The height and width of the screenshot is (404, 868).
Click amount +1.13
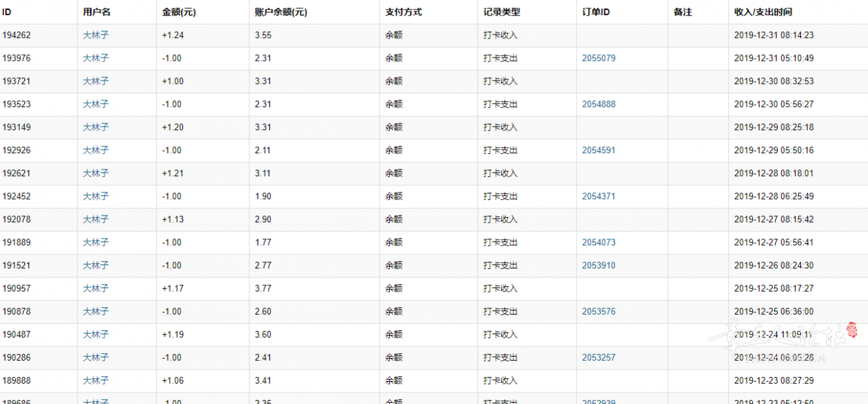pos(173,220)
